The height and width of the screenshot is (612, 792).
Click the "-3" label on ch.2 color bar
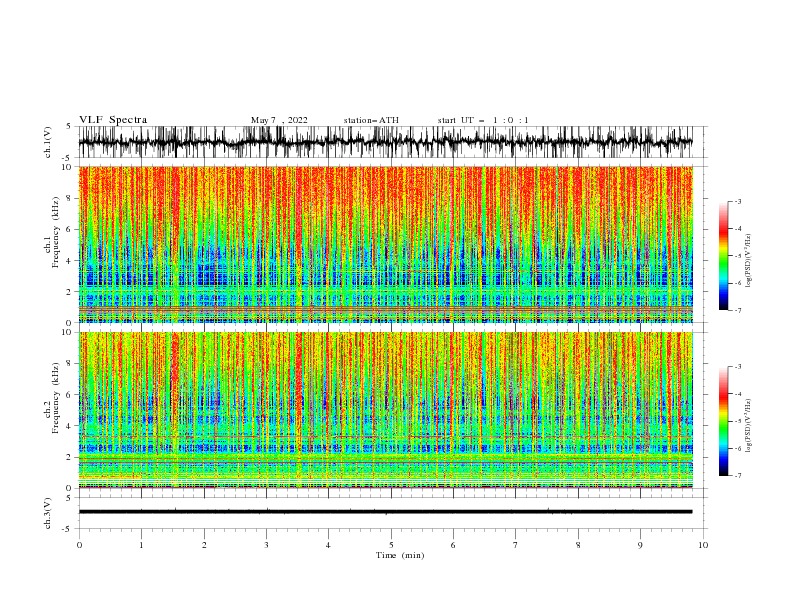coord(738,367)
